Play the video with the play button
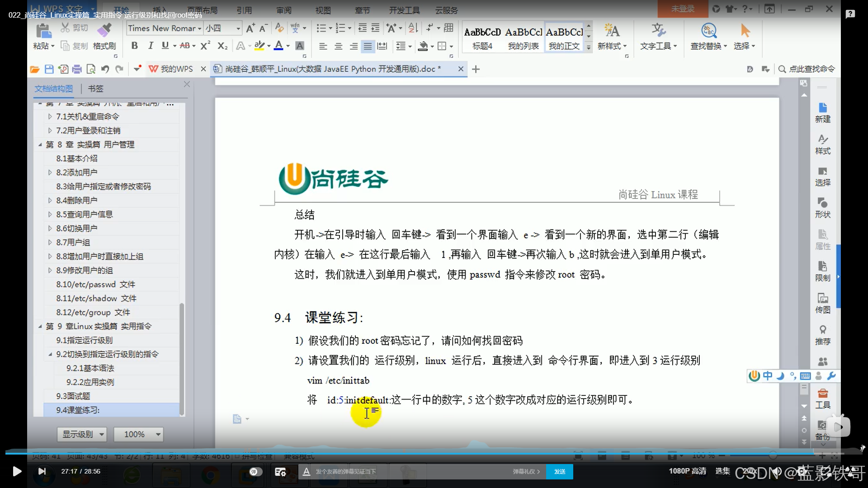 pos(17,471)
